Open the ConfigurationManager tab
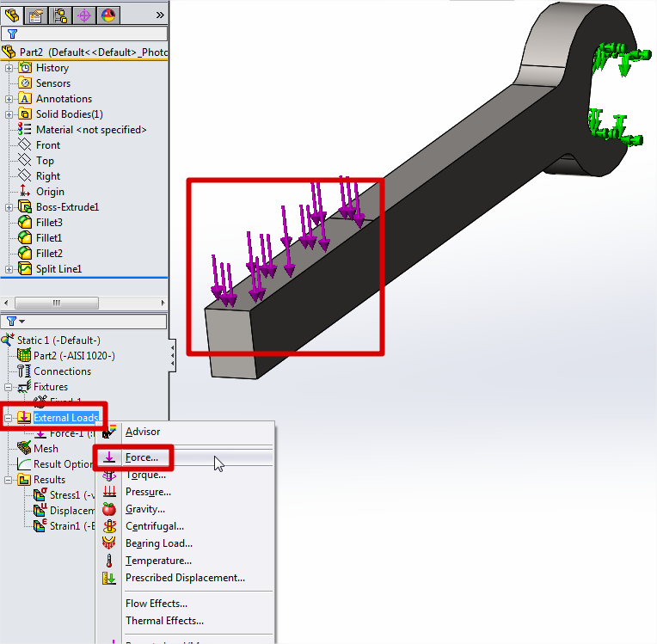Viewport: 657px width, 644px height. (x=61, y=14)
